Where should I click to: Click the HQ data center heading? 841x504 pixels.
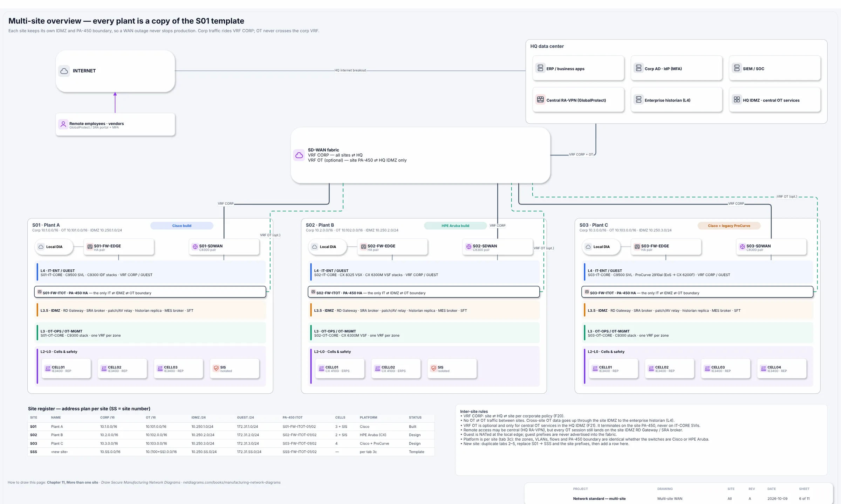547,46
